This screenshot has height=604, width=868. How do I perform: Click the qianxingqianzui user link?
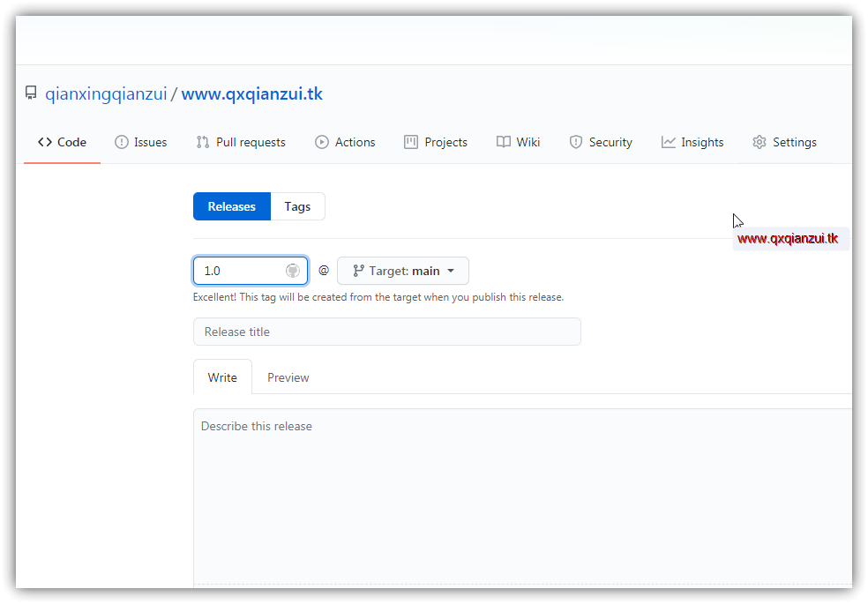pyautogui.click(x=106, y=93)
